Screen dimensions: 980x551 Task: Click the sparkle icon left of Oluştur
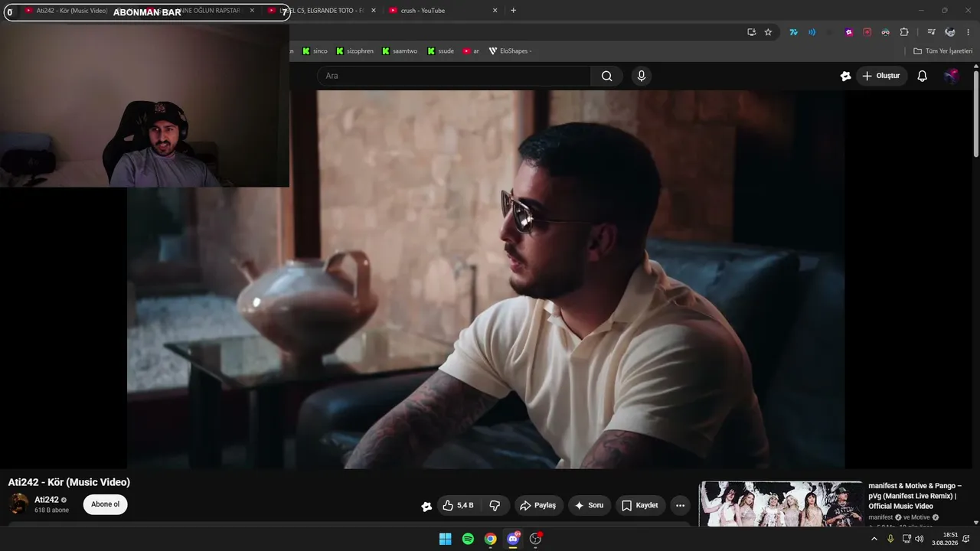845,76
